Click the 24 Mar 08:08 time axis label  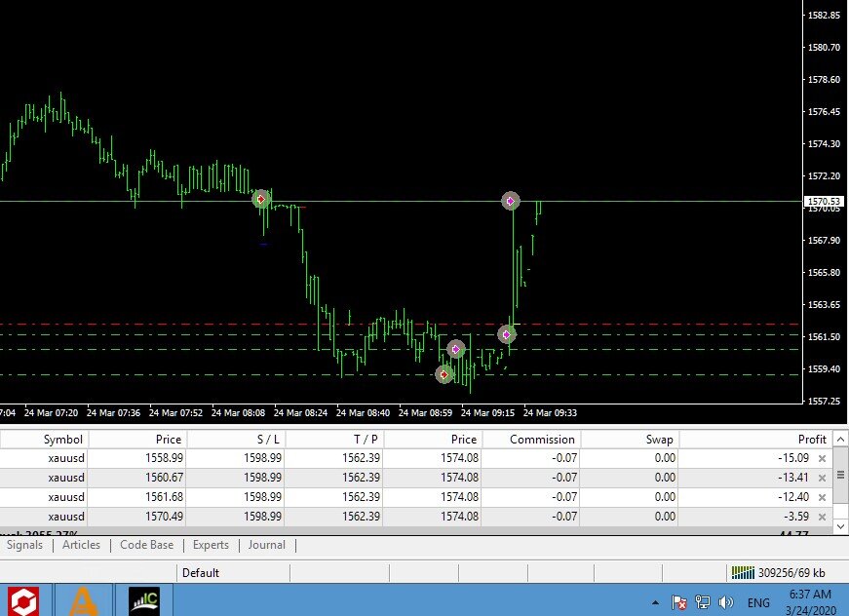tap(238, 413)
